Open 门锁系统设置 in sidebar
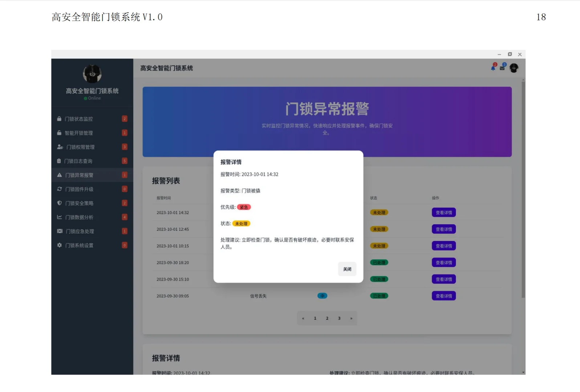580x392 pixels. pos(92,245)
